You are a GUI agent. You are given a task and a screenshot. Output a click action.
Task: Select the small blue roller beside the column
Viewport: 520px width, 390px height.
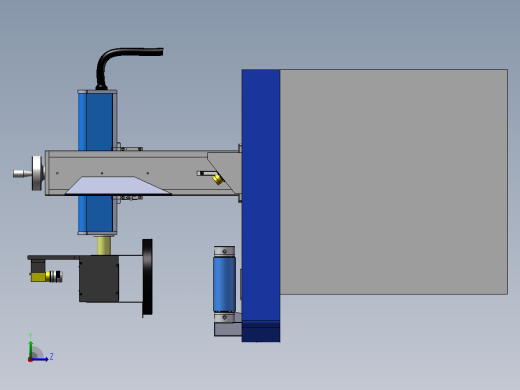[x=224, y=284]
